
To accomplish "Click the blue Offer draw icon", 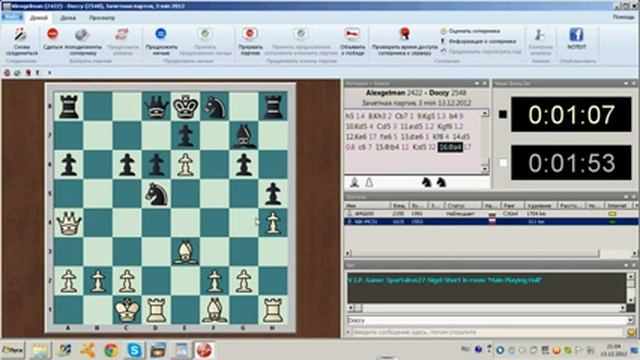I will tap(161, 34).
